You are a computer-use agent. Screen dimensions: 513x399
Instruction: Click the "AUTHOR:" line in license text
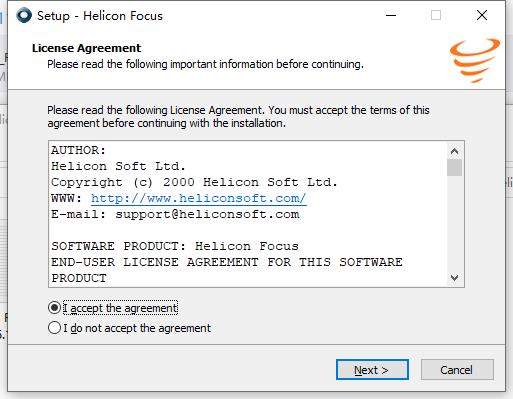point(78,150)
